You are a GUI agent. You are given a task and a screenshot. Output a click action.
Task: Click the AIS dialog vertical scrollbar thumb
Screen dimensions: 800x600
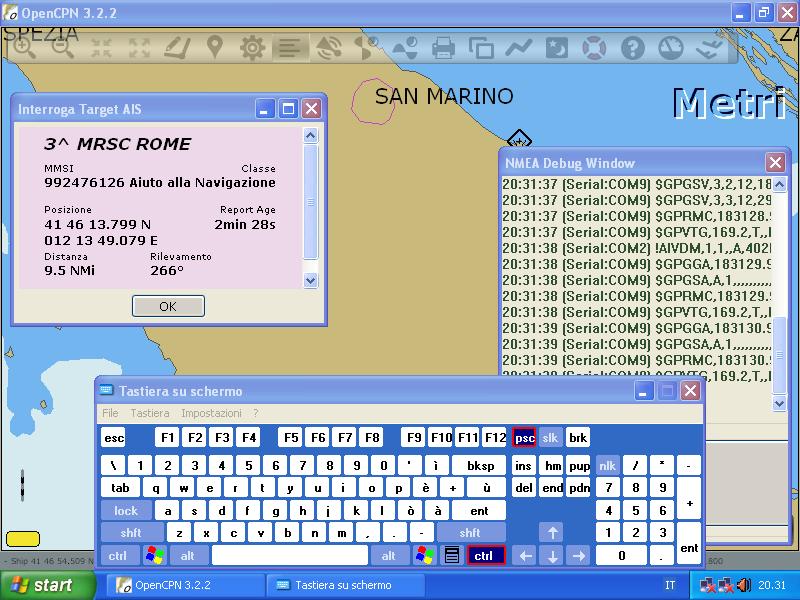pyautogui.click(x=311, y=202)
